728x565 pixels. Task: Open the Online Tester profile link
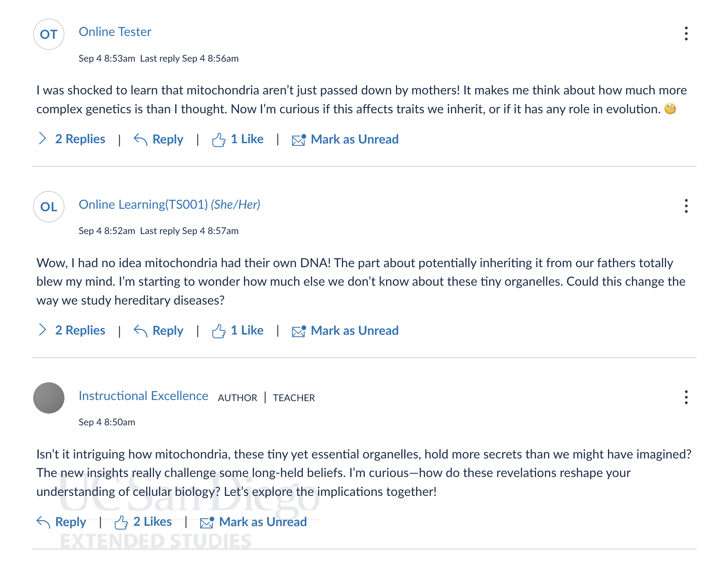[x=115, y=32]
